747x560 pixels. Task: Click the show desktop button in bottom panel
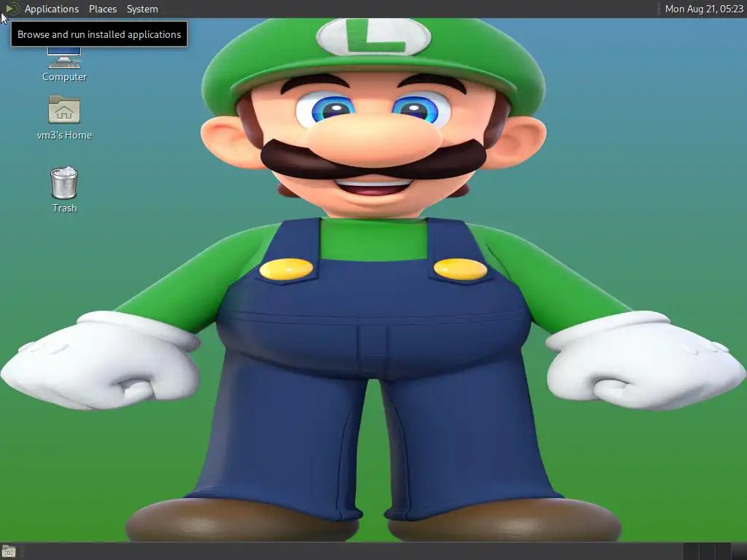click(9, 552)
